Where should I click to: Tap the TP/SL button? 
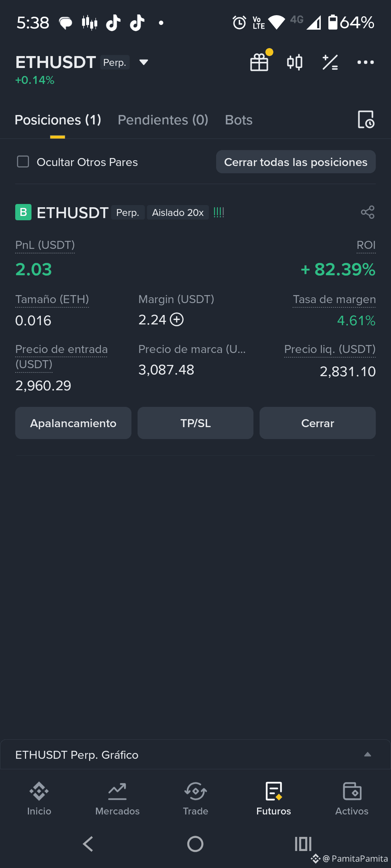click(195, 423)
